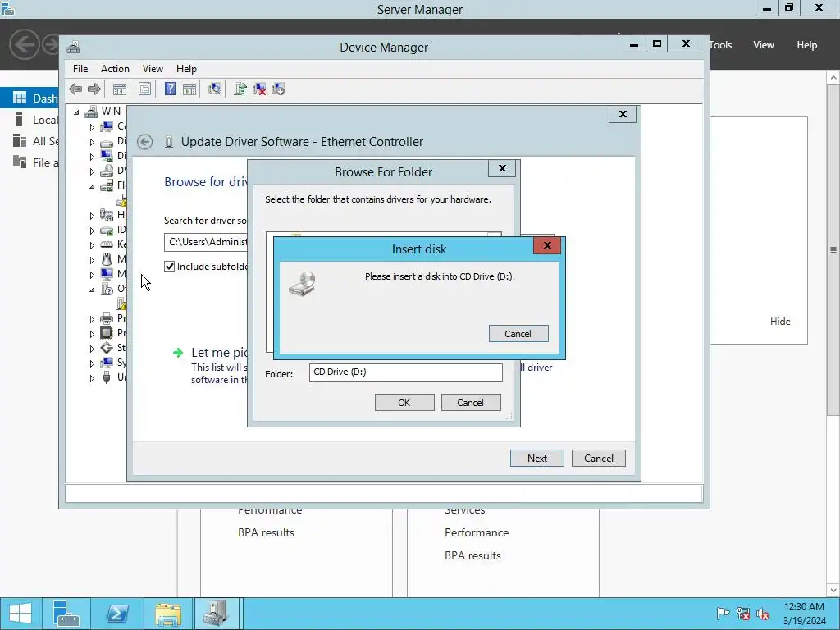Select the Other devices question-mark icon
This screenshot has width=840, height=630.
coord(107,289)
